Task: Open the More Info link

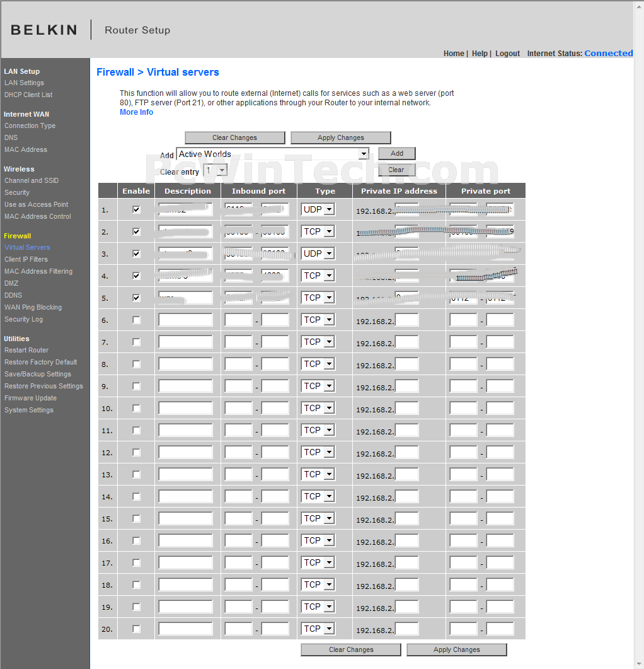Action: (x=137, y=112)
